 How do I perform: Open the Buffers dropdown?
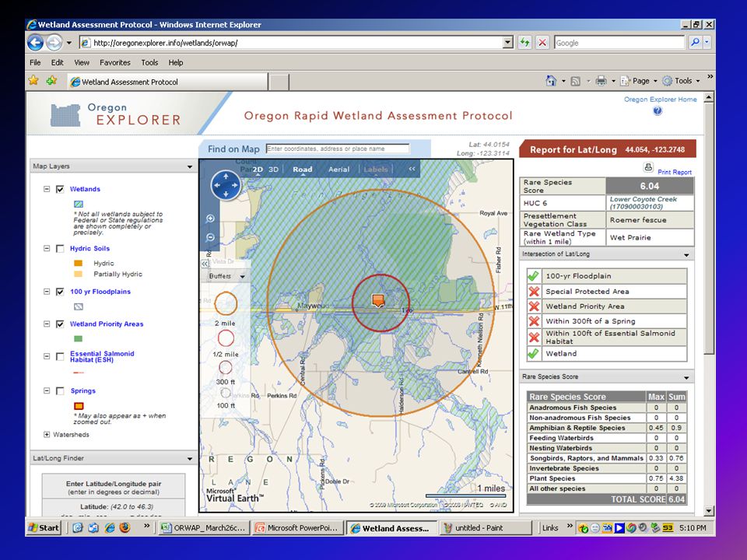tap(243, 276)
